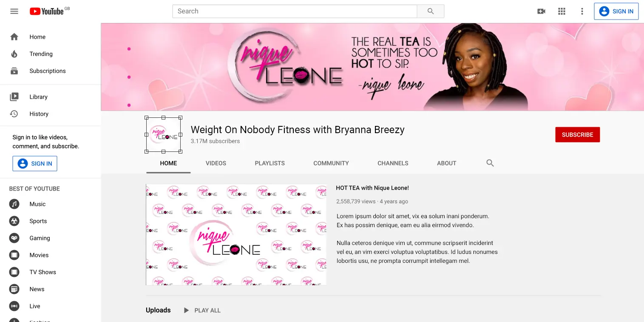Focus the Search input field
The height and width of the screenshot is (322, 644).
point(295,11)
